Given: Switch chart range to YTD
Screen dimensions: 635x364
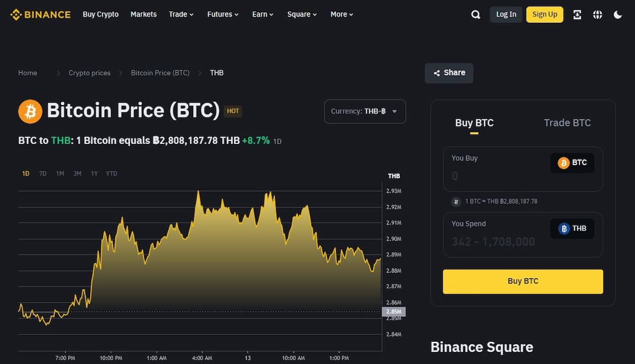Looking at the screenshot, I should pos(111,173).
